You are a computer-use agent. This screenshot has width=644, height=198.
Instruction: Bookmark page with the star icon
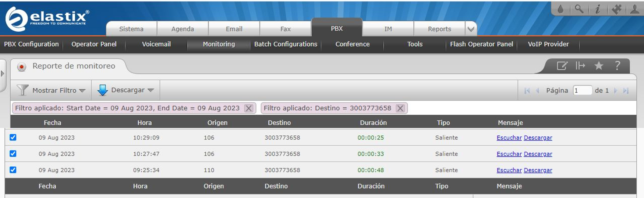click(x=599, y=66)
